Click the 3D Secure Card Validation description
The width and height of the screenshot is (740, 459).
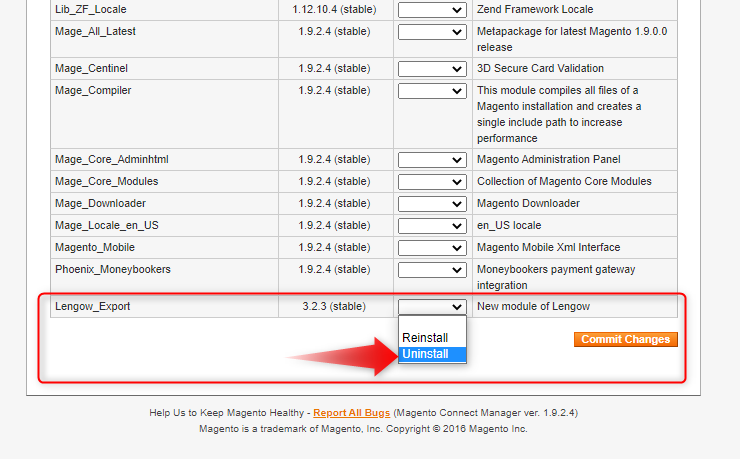(540, 68)
